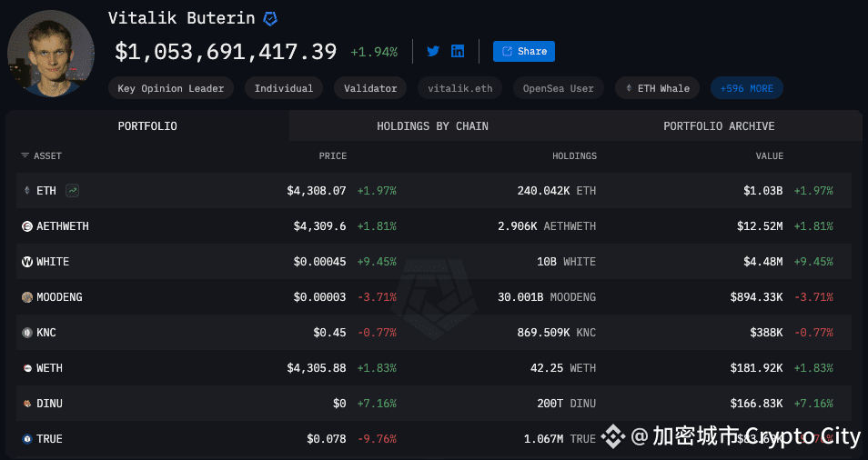Screen dimensions: 868x460
Task: Select the ETH Whale tag
Action: click(657, 88)
